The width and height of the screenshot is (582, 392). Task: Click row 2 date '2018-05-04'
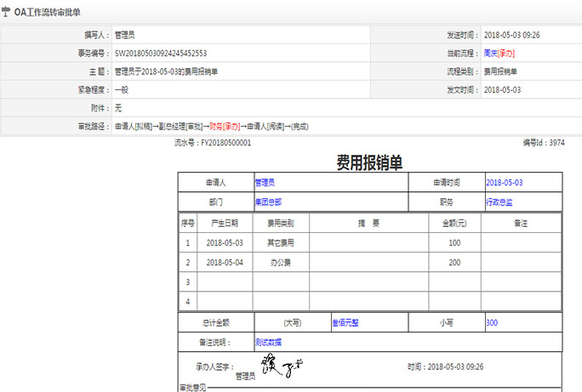coord(225,263)
